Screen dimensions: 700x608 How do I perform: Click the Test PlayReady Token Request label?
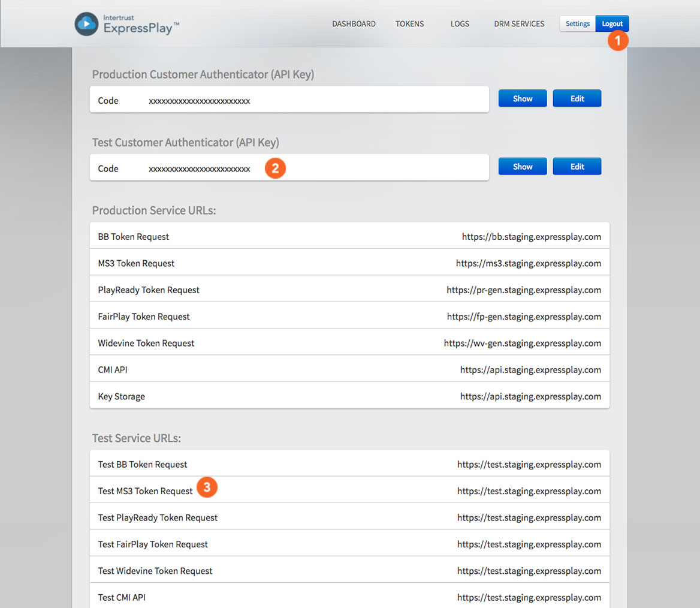pos(158,518)
